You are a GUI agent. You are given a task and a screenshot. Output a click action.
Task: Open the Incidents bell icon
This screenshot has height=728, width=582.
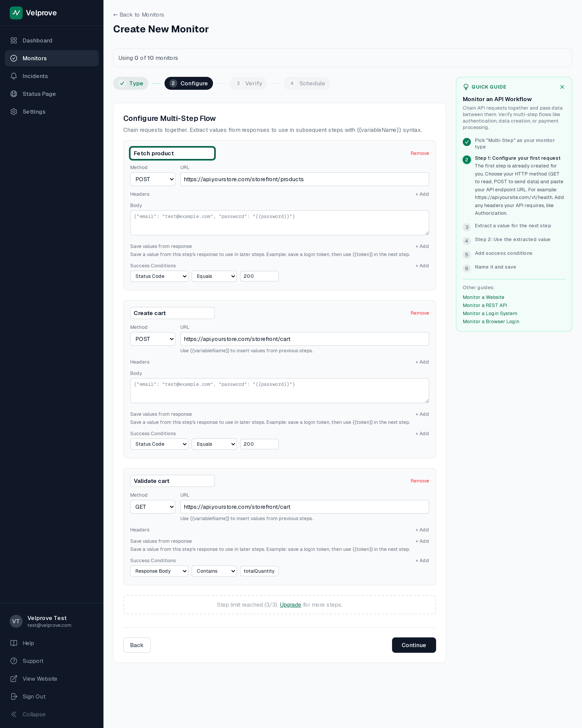(14, 76)
